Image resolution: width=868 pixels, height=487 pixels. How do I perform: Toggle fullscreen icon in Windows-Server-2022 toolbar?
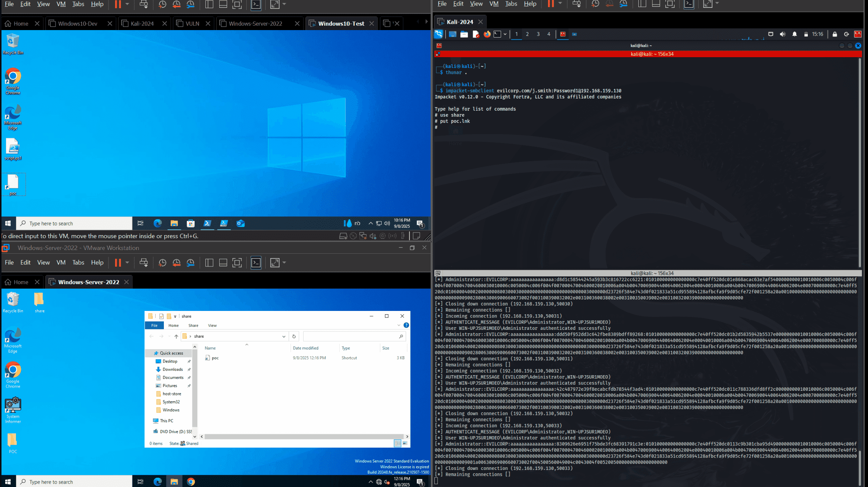[237, 263]
